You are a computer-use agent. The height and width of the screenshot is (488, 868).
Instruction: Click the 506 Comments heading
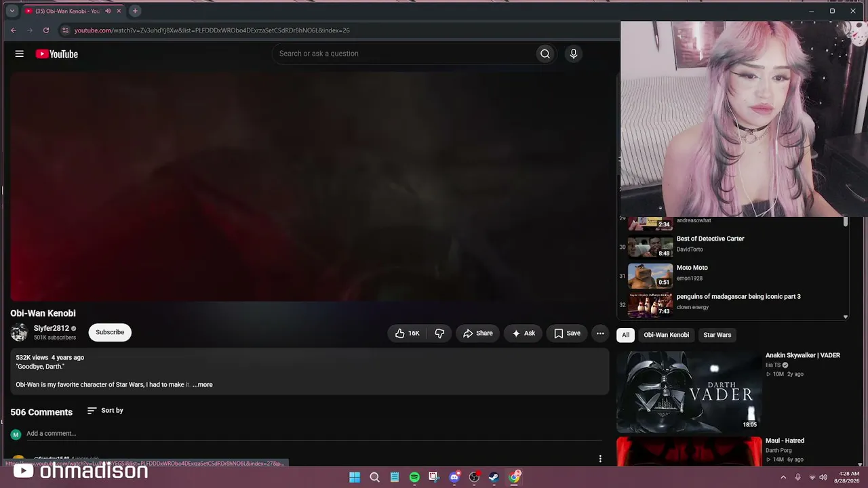pos(41,412)
